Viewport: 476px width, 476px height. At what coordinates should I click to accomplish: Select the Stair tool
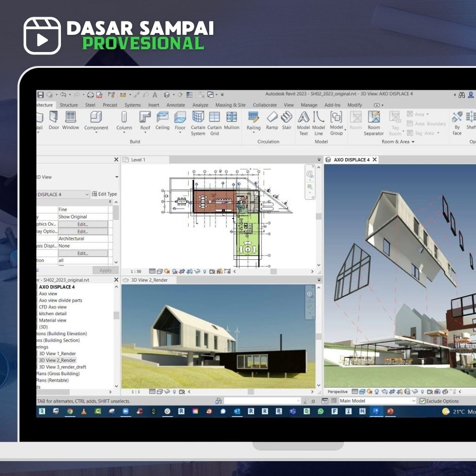click(286, 120)
